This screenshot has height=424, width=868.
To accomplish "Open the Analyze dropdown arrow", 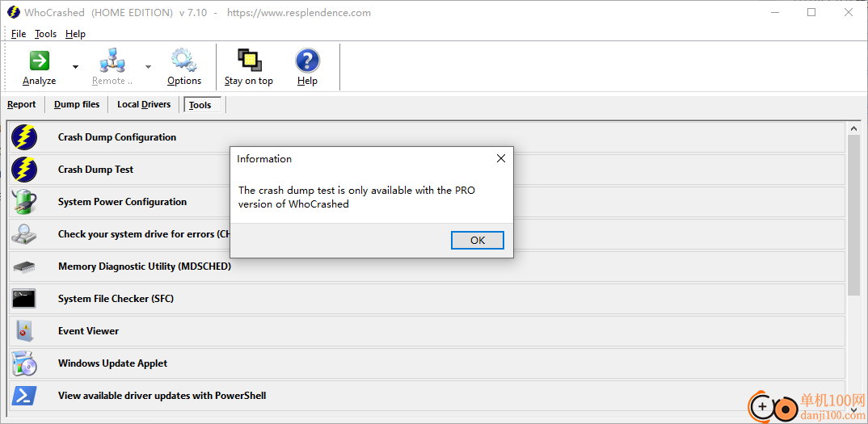I will click(x=75, y=67).
